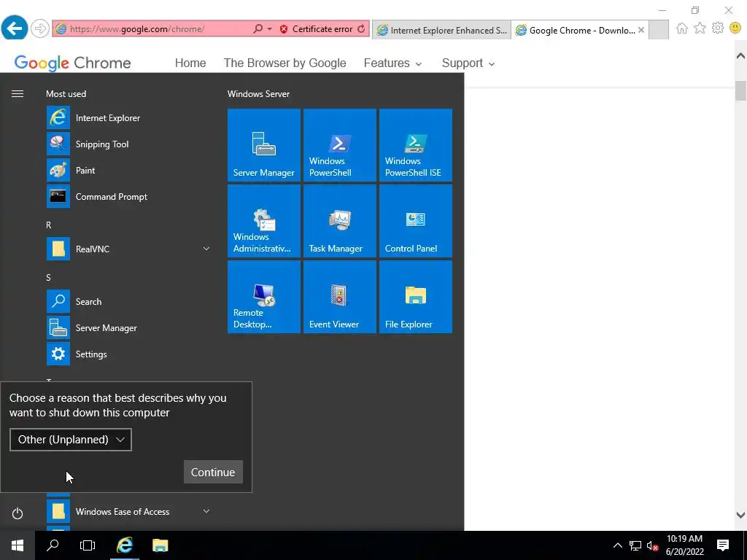Open File Explorer tile

tap(415, 297)
